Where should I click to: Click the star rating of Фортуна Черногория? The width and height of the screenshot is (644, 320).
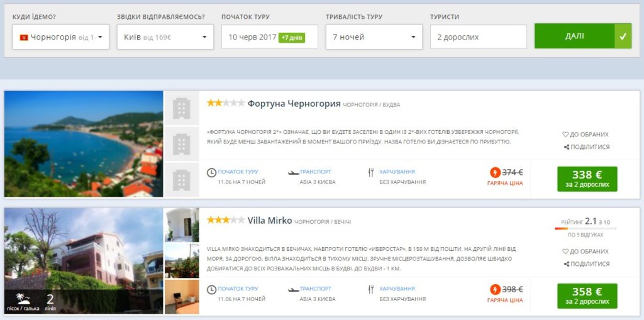226,103
